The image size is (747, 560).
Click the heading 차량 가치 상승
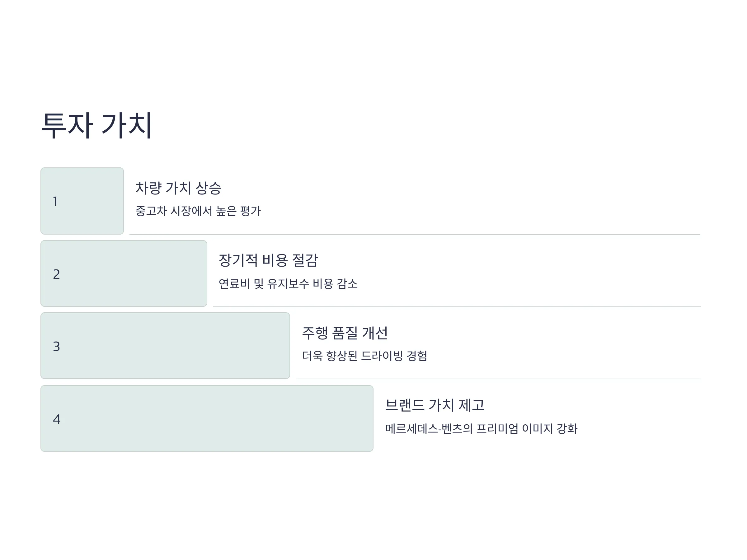click(178, 188)
